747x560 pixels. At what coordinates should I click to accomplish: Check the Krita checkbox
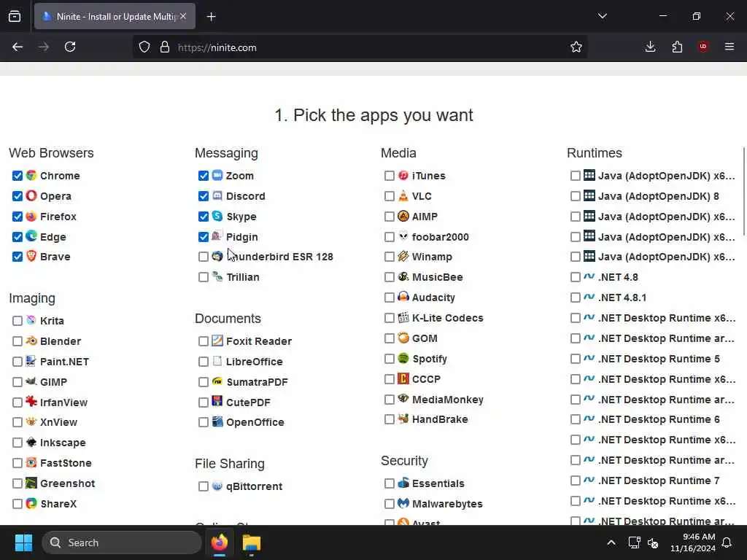[18, 321]
